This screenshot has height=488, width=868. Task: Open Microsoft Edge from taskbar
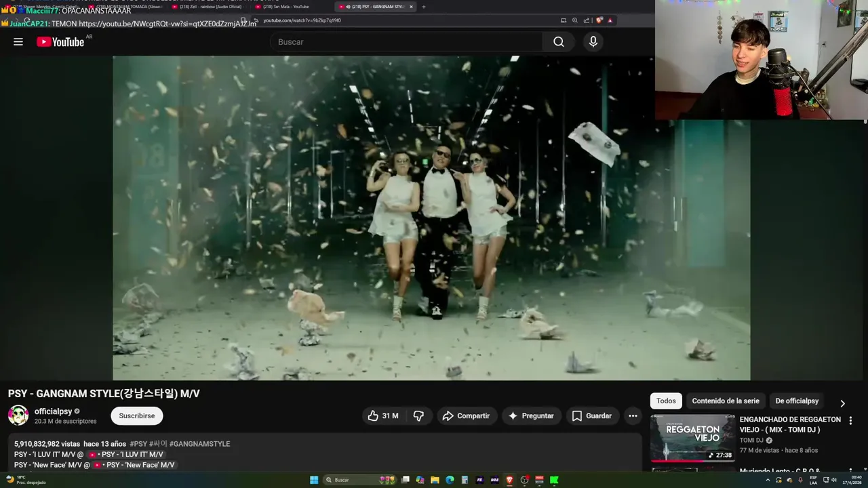coord(450,480)
